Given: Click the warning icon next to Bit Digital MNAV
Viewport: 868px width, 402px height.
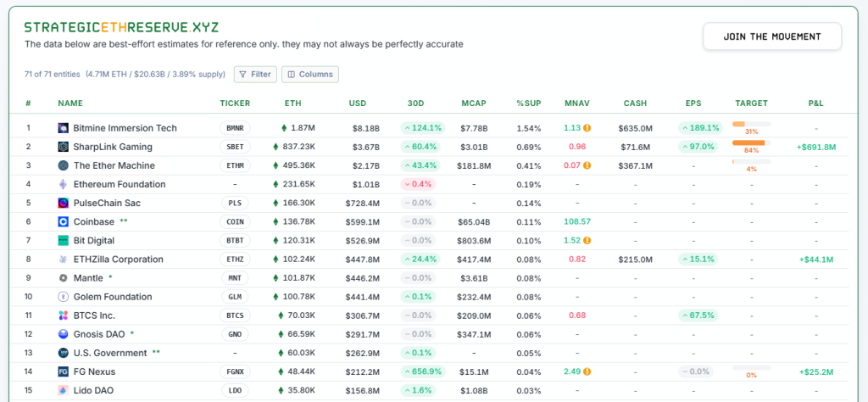Looking at the screenshot, I should [x=587, y=241].
